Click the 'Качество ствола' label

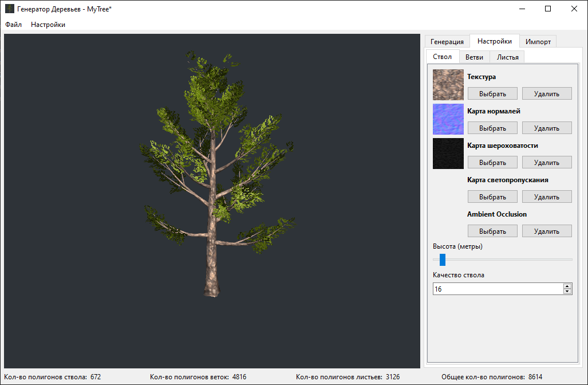[x=458, y=275]
